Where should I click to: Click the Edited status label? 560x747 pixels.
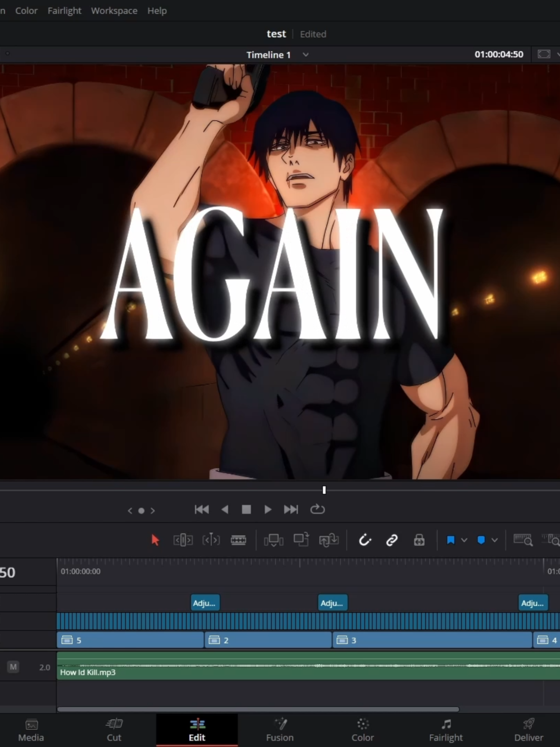point(313,34)
